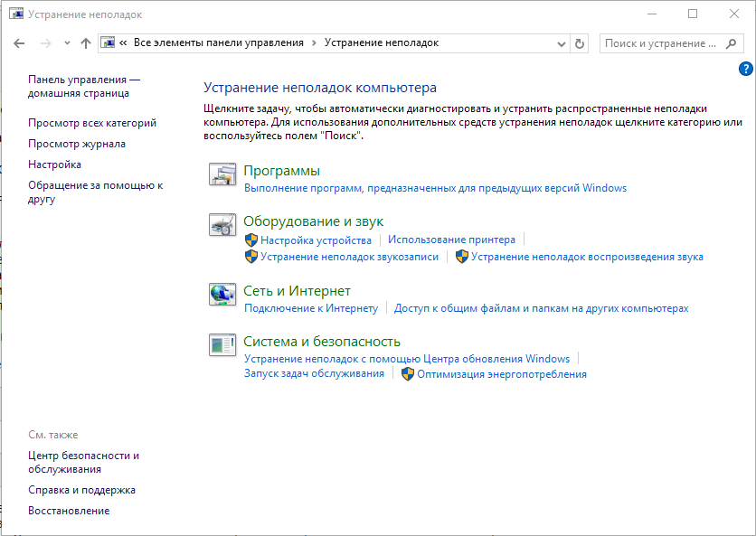The width and height of the screenshot is (756, 536).
Task: Click shield icon beside Оптимизация энергопотребления
Action: tap(408, 374)
